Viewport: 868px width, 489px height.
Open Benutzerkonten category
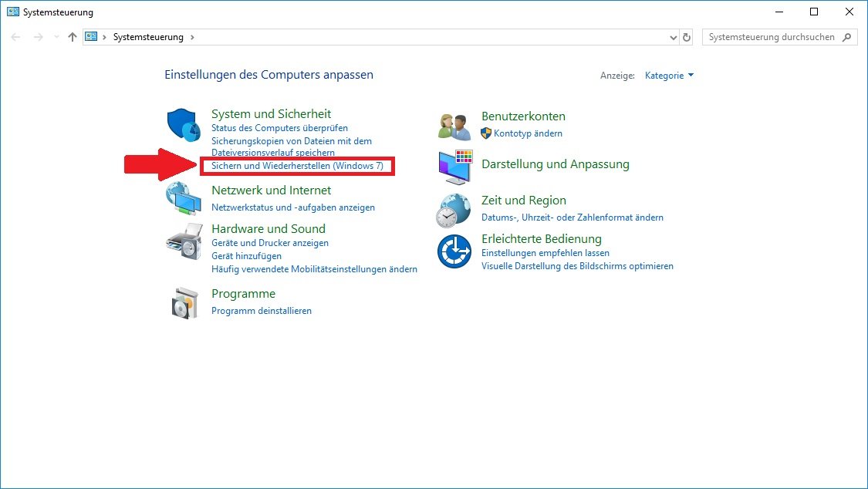524,116
